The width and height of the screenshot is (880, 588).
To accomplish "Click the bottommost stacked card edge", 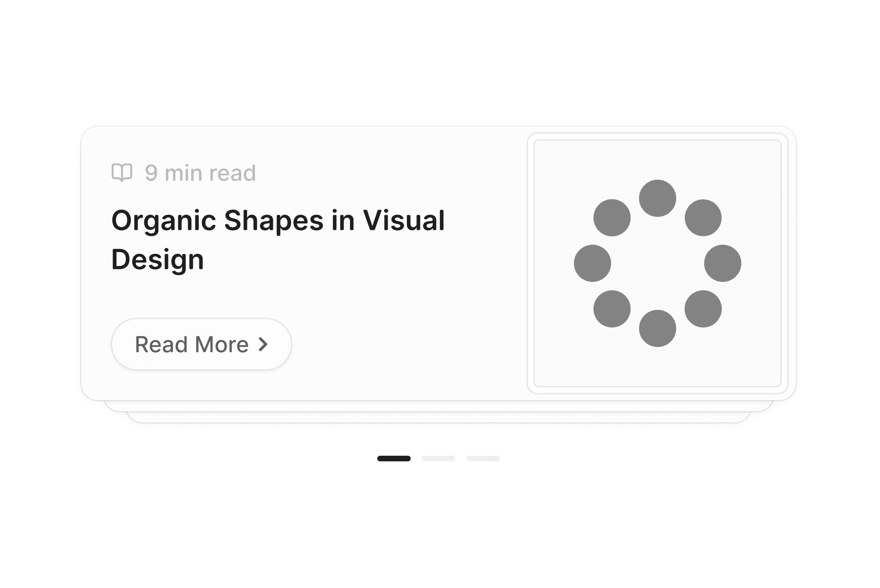I will click(438, 418).
